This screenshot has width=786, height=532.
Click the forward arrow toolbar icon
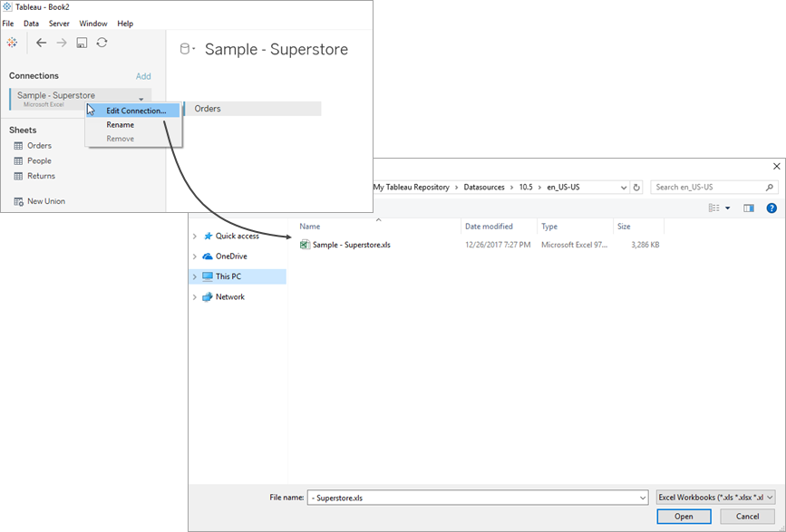62,43
